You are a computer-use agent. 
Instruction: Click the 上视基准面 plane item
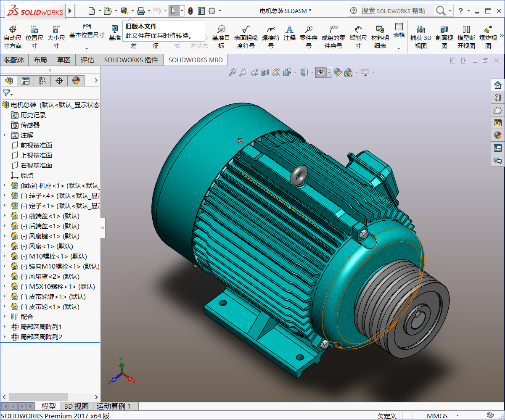coord(36,156)
